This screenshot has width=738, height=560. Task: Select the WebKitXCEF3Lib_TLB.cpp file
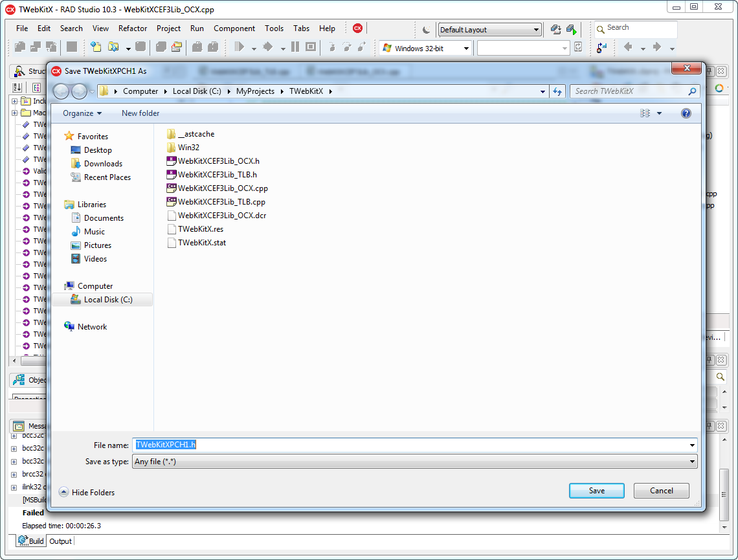pos(216,202)
